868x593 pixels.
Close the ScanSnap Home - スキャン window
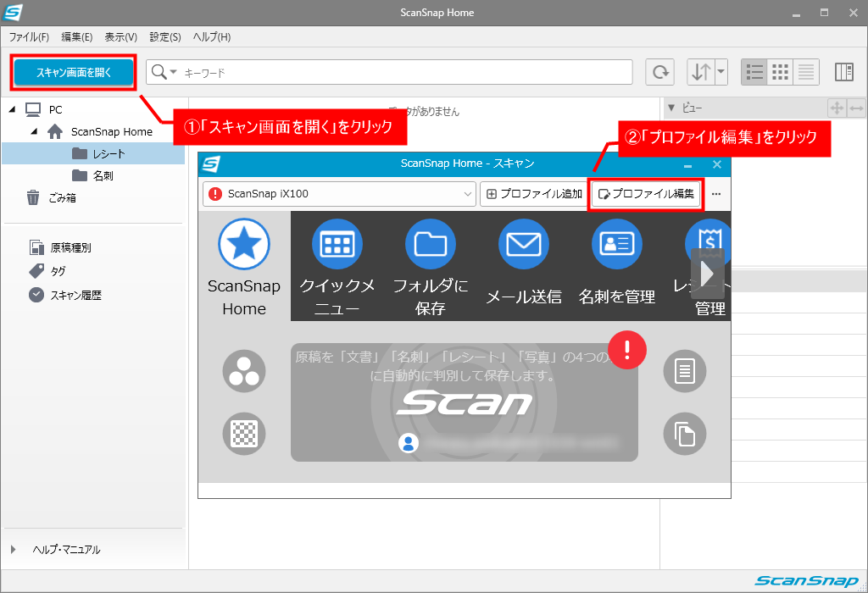coord(717,164)
